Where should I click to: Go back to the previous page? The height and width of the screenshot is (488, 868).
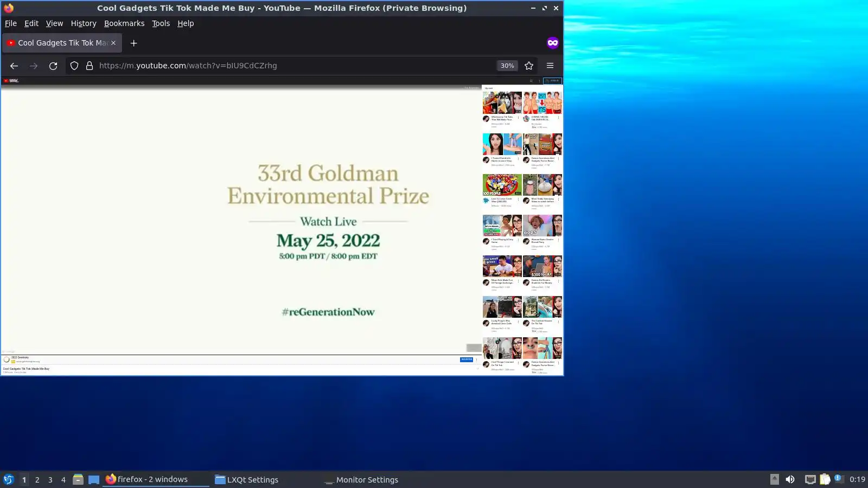[14, 66]
